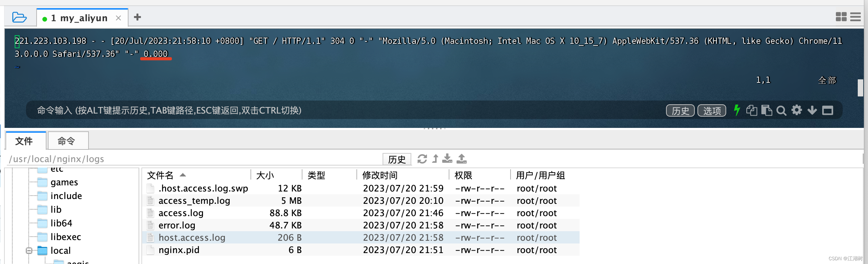Select host.access.log file
Image resolution: width=868 pixels, height=264 pixels.
[361, 238]
